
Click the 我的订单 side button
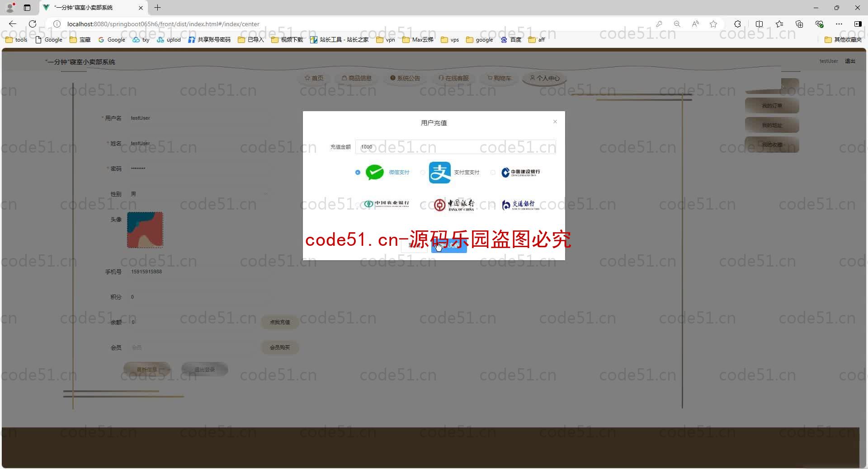click(772, 106)
